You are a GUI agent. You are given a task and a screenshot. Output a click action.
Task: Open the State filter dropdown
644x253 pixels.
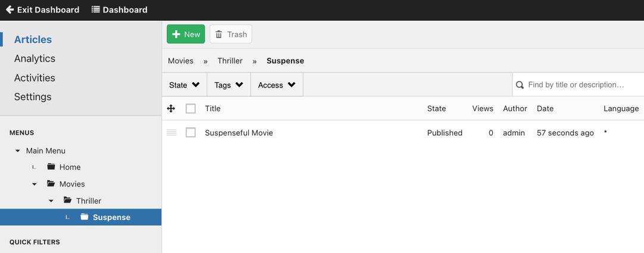pos(185,85)
